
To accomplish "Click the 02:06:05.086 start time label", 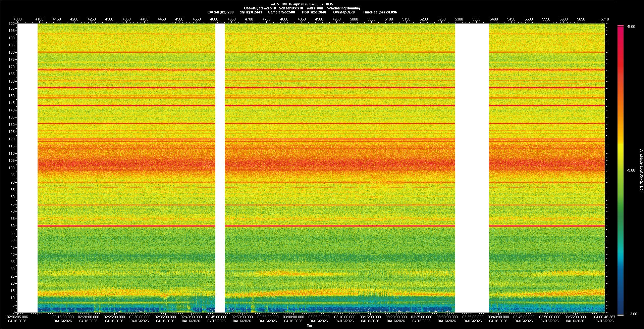I will tap(17, 317).
